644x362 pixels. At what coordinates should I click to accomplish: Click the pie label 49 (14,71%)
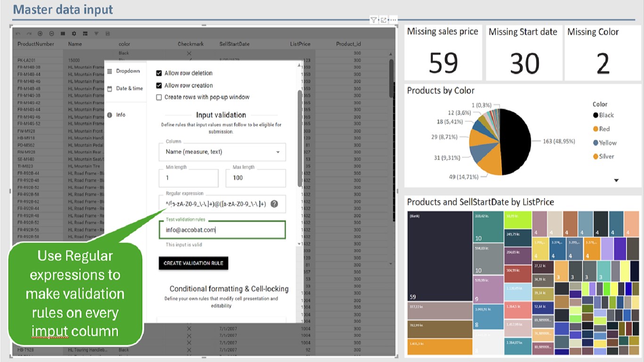463,177
